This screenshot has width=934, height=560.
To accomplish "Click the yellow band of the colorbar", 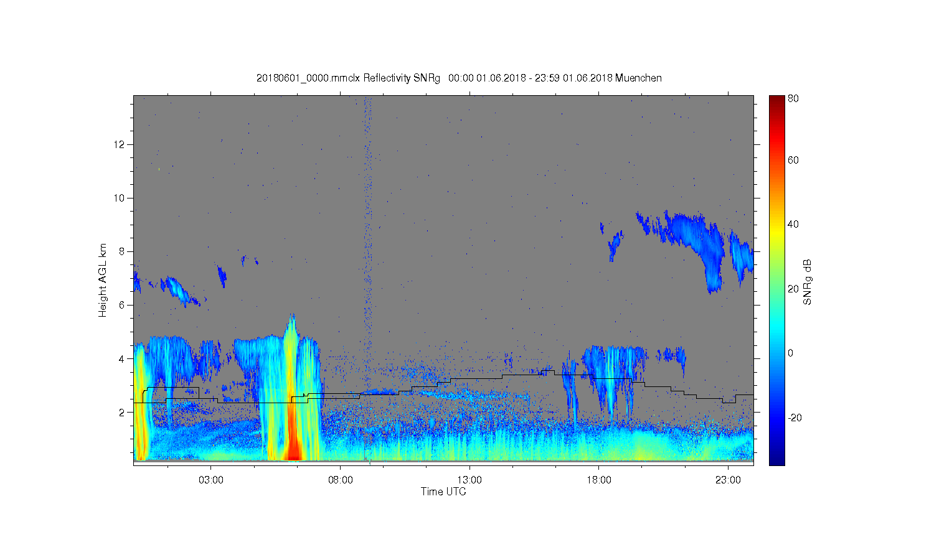I will coord(776,231).
